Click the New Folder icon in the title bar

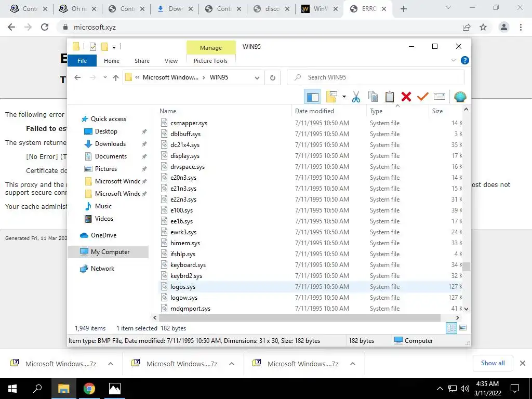(x=104, y=47)
